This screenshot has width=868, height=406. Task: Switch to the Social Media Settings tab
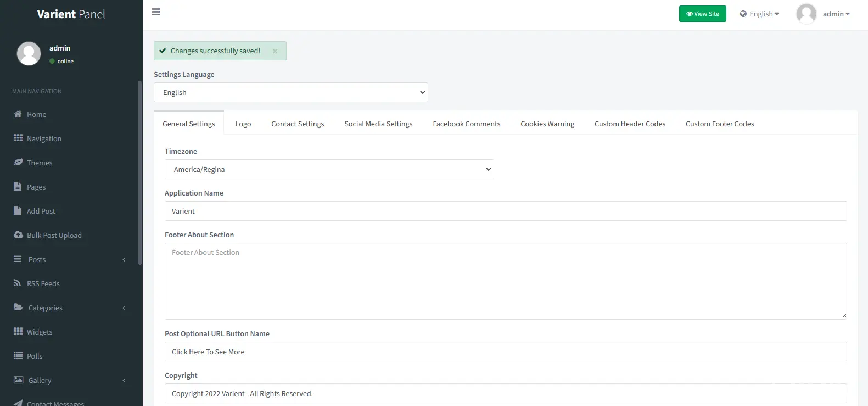(x=378, y=124)
